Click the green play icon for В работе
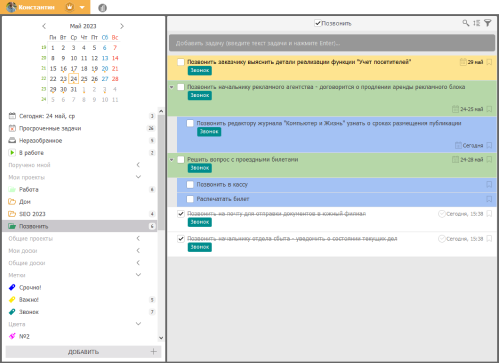 pyautogui.click(x=12, y=153)
